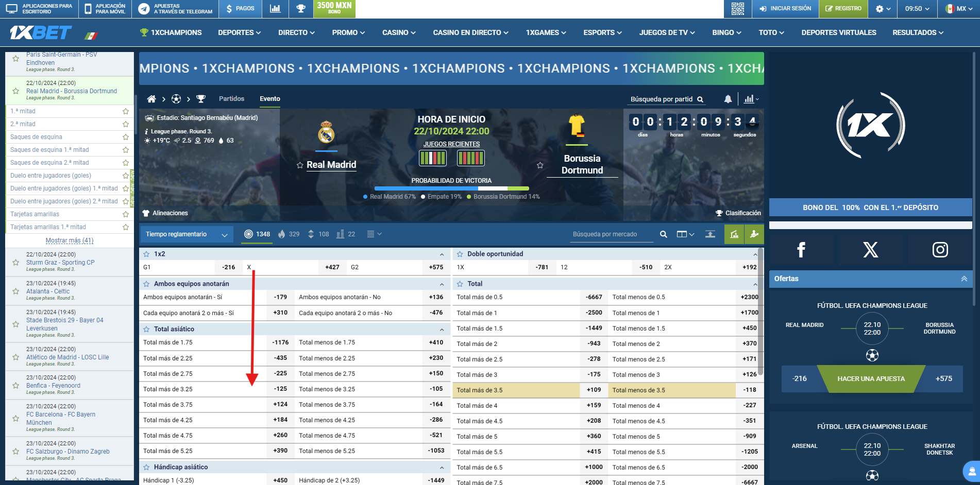This screenshot has width=980, height=485.
Task: Favorite the Hándicap asiático market star
Action: click(x=146, y=467)
